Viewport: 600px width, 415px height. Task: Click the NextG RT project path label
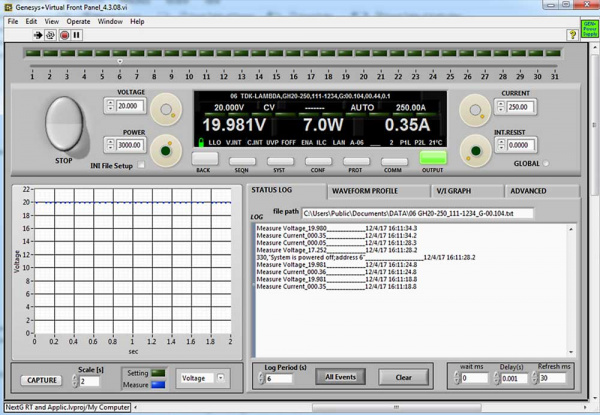[x=67, y=407]
